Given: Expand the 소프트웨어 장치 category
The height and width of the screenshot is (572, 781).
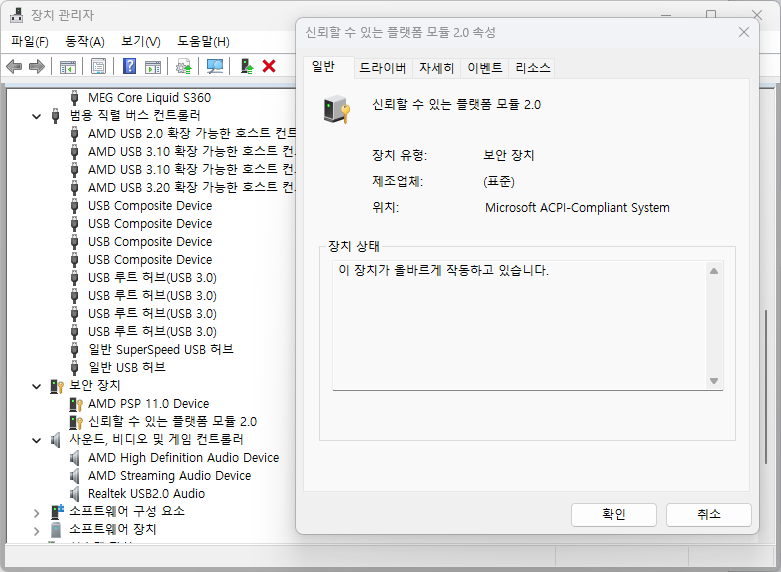Looking at the screenshot, I should coord(36,530).
